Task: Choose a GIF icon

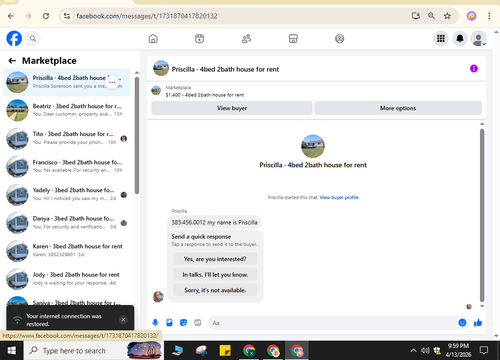Action: (x=198, y=322)
